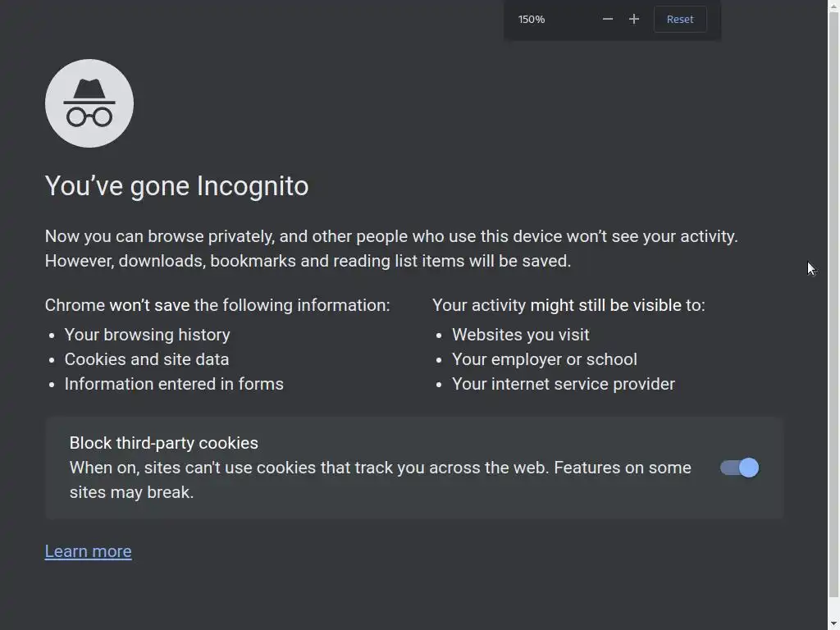The height and width of the screenshot is (630, 840).
Task: Reset the page zoom level
Action: 680,19
